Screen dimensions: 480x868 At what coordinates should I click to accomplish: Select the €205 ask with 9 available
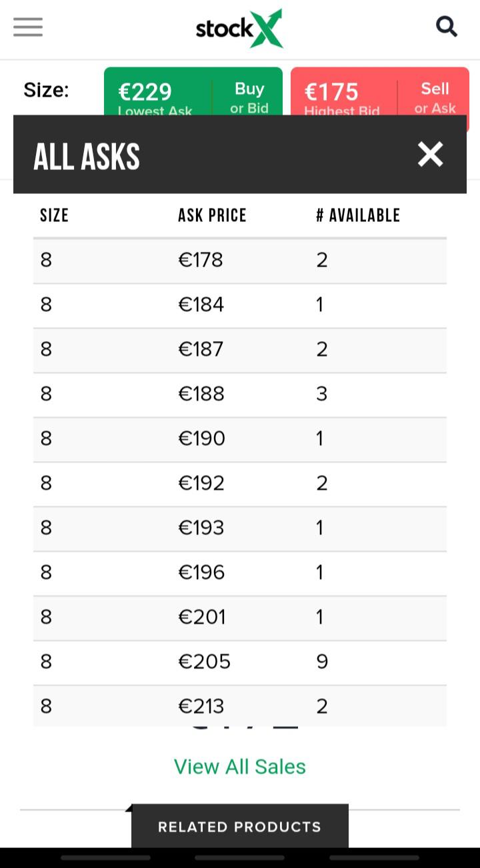(239, 661)
